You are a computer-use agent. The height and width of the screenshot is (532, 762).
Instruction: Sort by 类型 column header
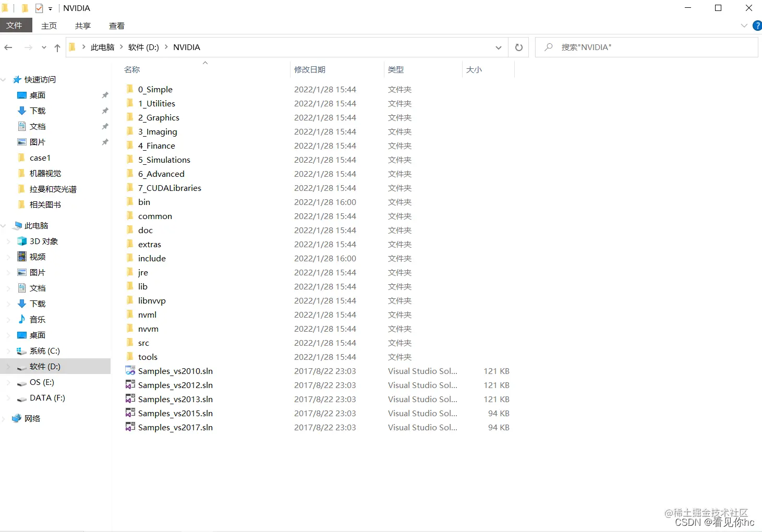click(423, 69)
